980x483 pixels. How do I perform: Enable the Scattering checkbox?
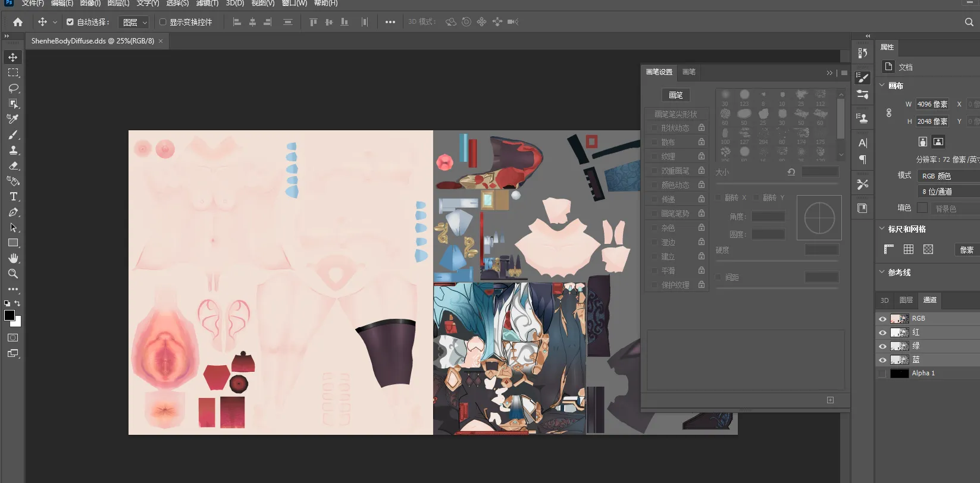(x=654, y=142)
